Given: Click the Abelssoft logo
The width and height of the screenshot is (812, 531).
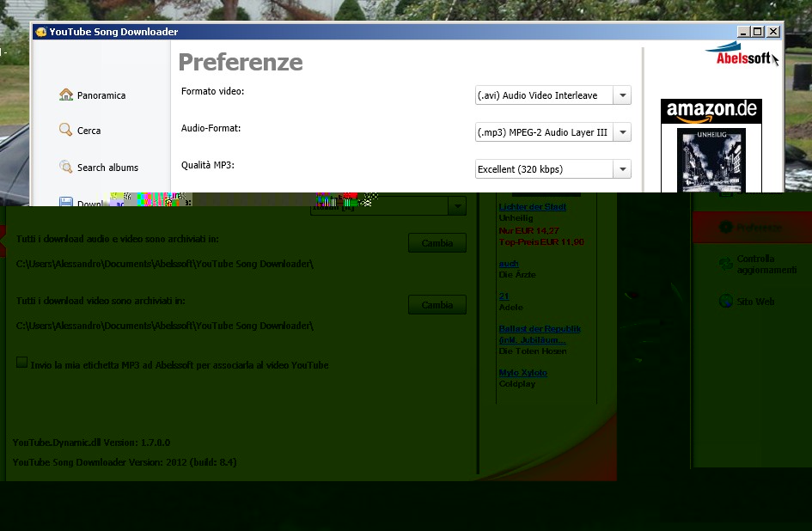Looking at the screenshot, I should point(742,54).
